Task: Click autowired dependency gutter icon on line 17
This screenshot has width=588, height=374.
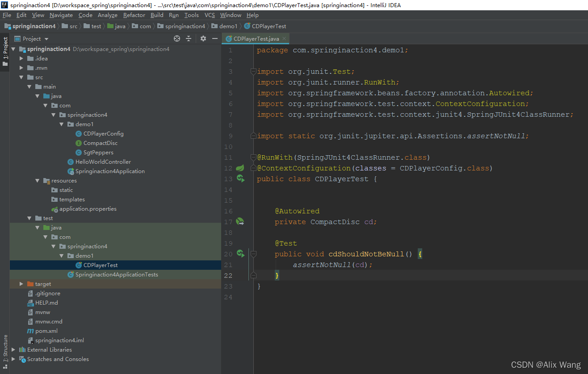Action: point(240,222)
